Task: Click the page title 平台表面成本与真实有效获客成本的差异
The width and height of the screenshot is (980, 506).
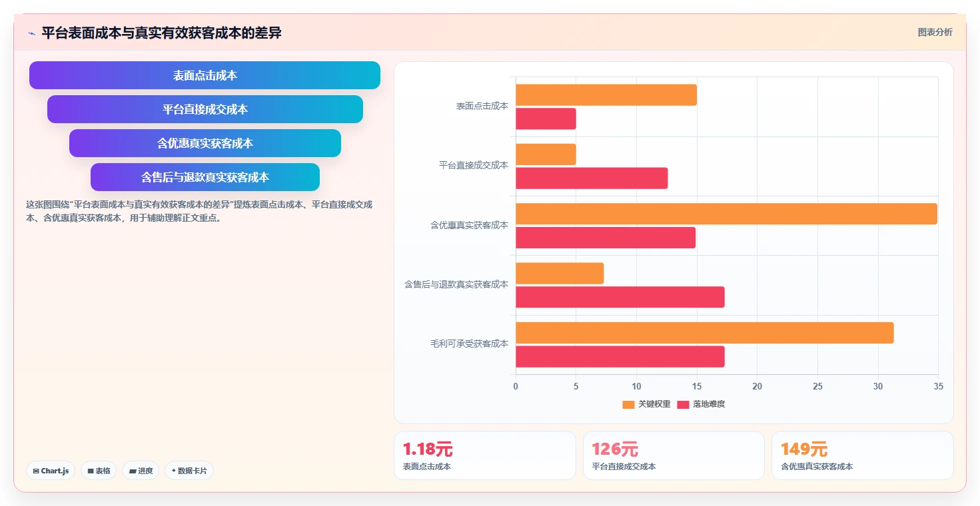Action: point(161,33)
